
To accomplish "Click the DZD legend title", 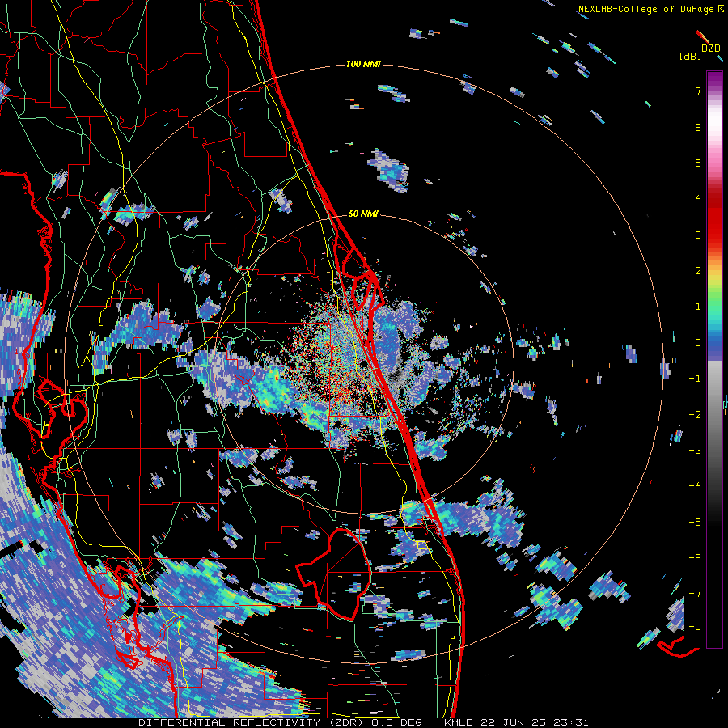I will (711, 49).
